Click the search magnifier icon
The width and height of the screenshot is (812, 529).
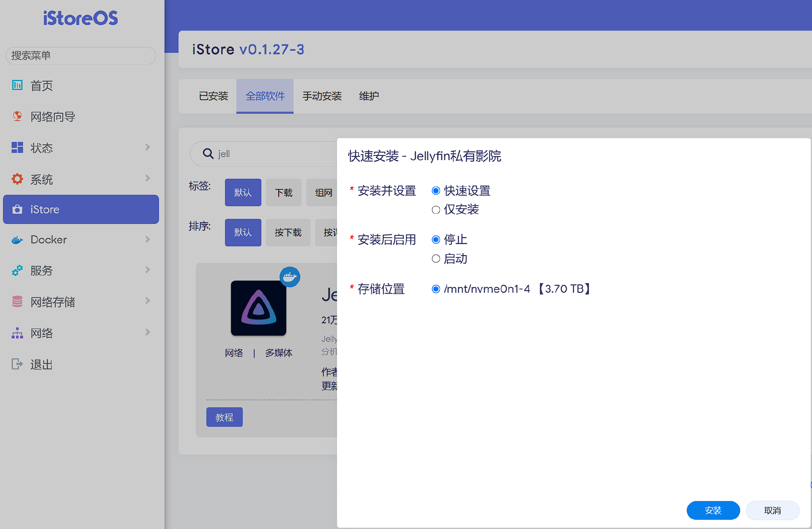coord(208,153)
